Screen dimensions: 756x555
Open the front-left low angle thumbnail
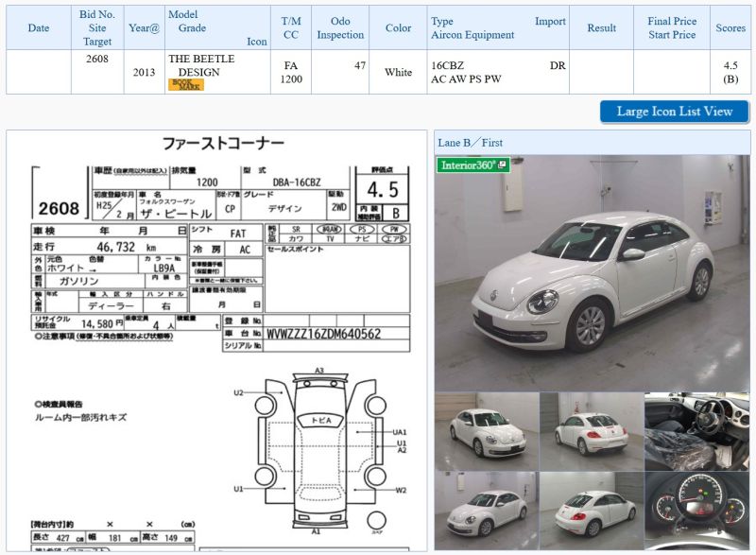487,511
